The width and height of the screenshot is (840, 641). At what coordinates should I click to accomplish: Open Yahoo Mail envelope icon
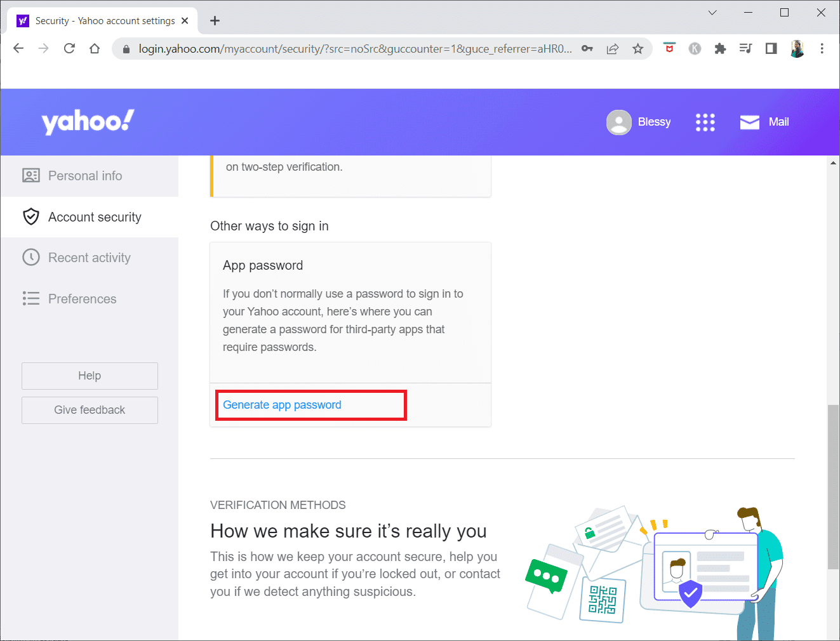[x=750, y=122]
